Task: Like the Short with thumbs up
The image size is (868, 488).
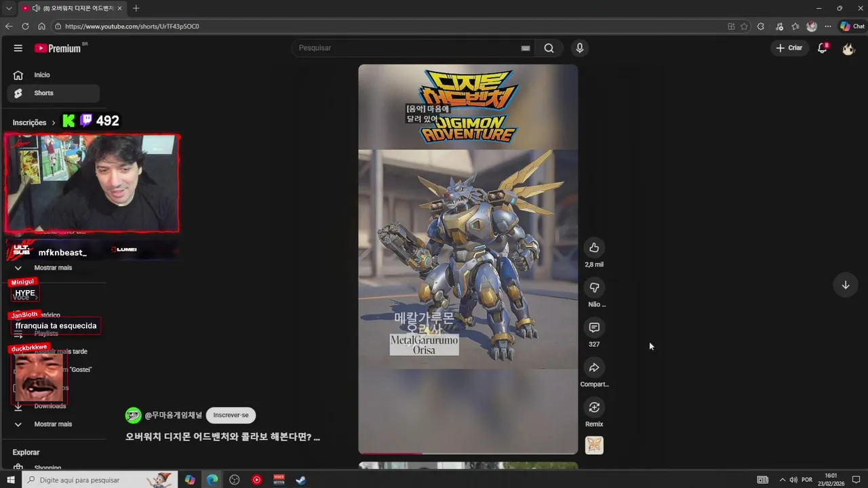Action: point(594,247)
